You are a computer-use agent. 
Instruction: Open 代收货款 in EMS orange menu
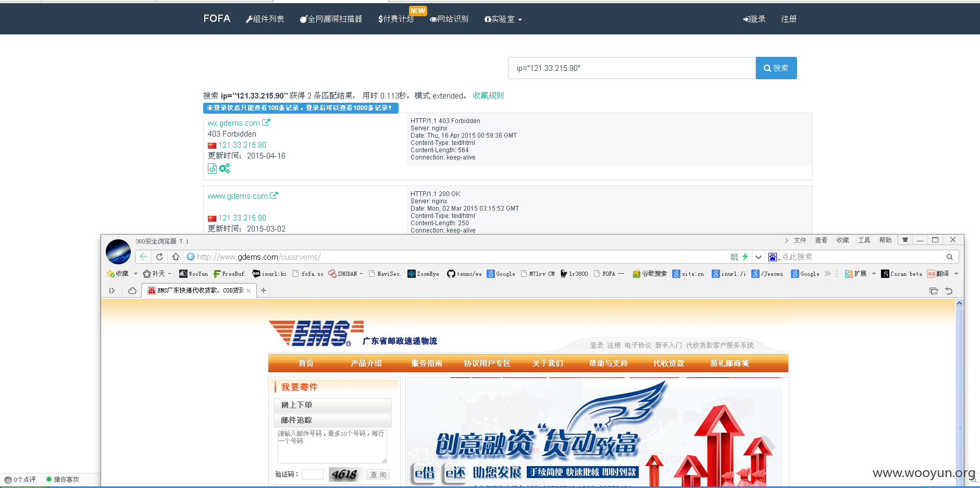click(x=668, y=363)
